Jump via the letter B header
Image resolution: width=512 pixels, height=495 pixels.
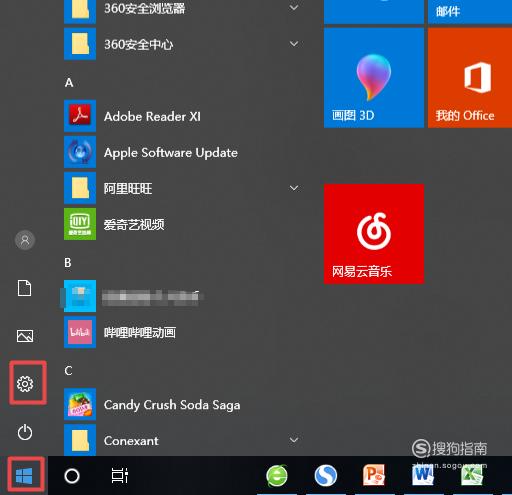point(68,263)
